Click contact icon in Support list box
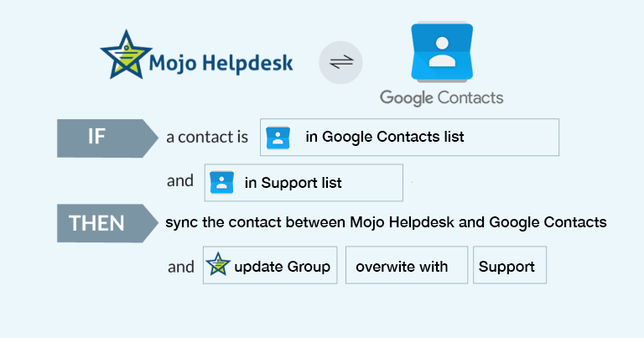The width and height of the screenshot is (644, 338). point(221,183)
